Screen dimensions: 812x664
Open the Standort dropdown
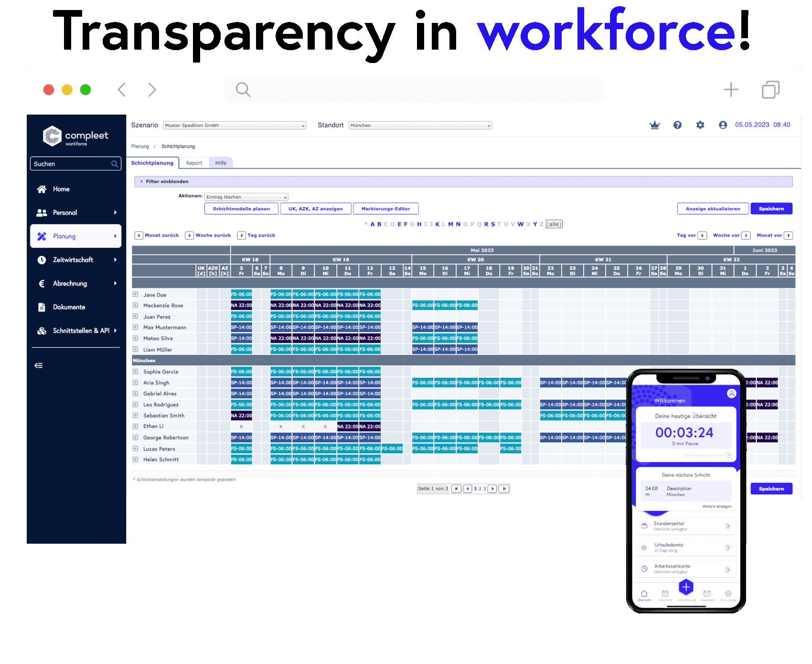pos(420,126)
